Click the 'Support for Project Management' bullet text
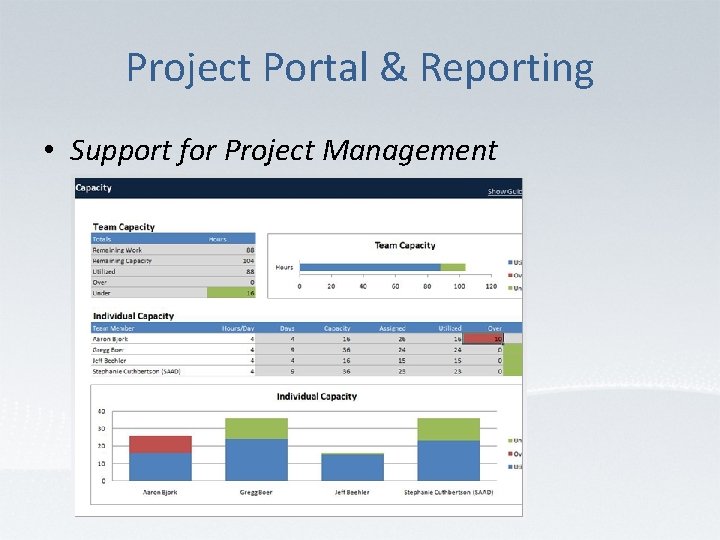Image resolution: width=720 pixels, height=540 pixels. 283,150
